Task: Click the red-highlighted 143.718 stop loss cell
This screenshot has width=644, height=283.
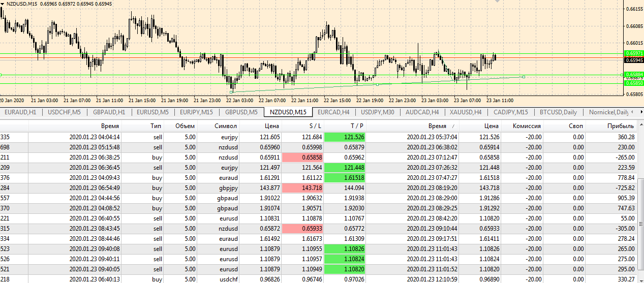Action: click(302, 188)
